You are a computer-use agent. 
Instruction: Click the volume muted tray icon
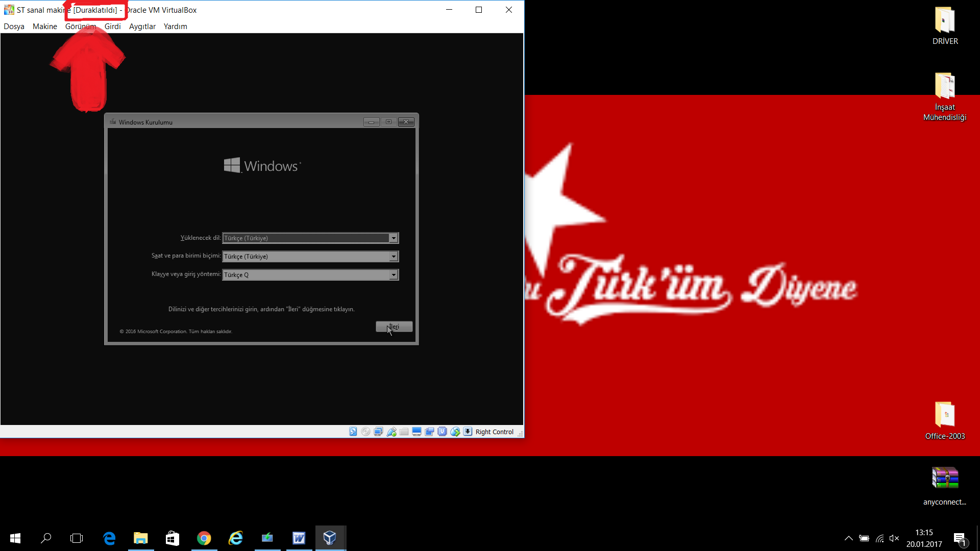(x=894, y=538)
